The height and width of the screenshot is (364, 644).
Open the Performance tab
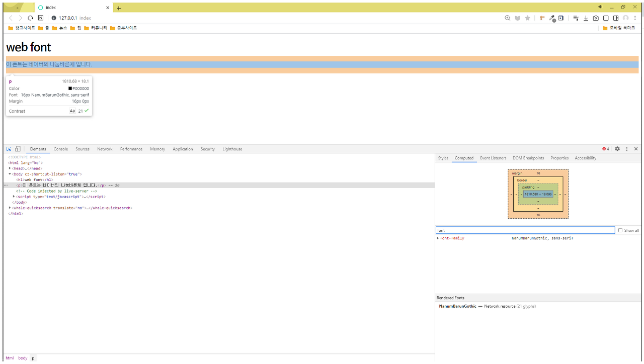click(131, 149)
